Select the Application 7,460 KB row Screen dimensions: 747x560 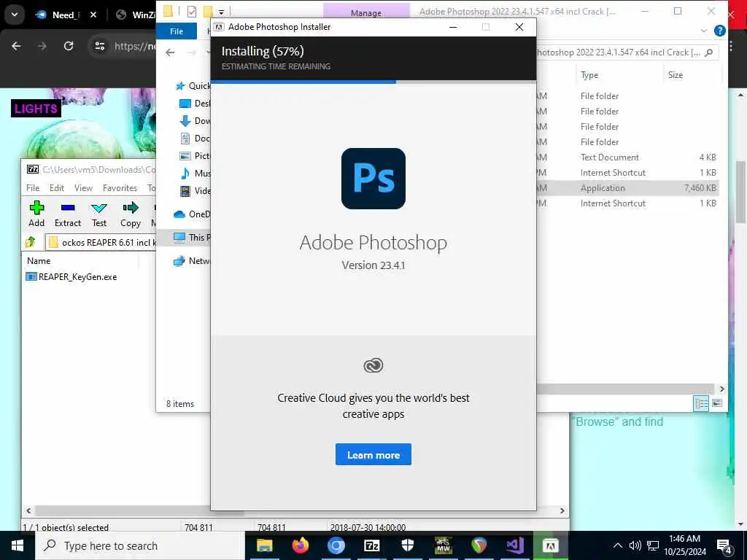[x=627, y=187]
